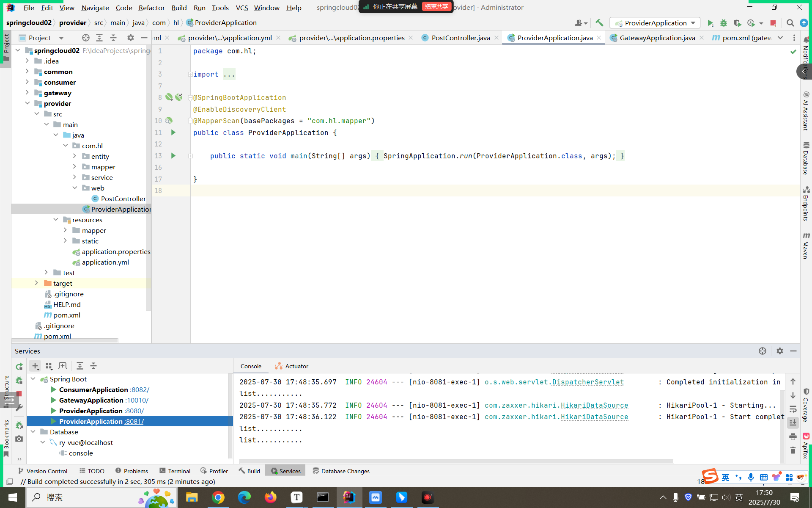Screen dimensions: 812x508
Task: Click DispatcherServlet link in console
Action: point(588,382)
